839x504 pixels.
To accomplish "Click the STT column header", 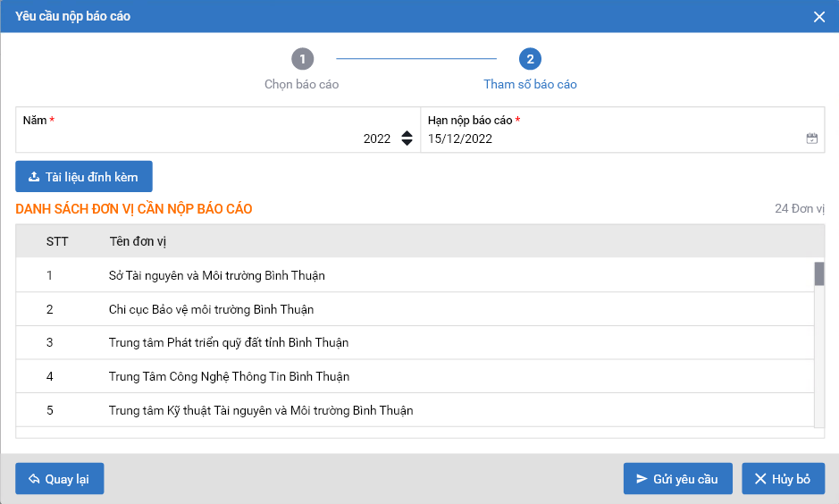I will [x=57, y=241].
